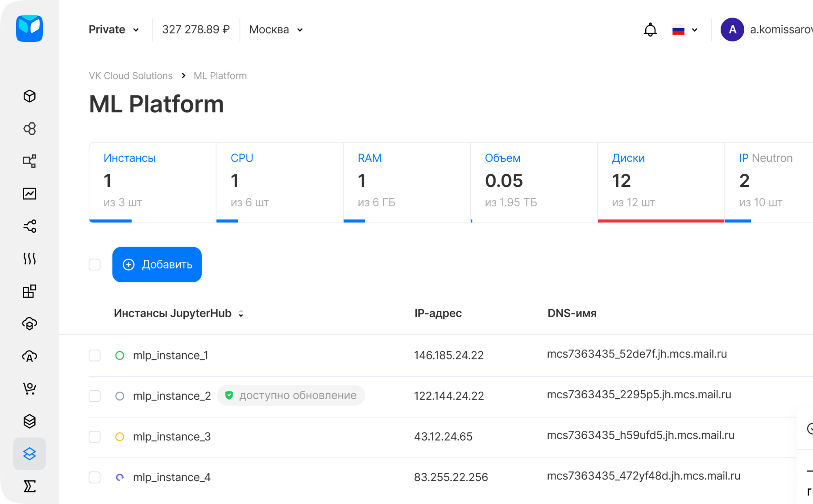813x504 pixels.
Task: Open the cloud hexagon sidebar icon
Action: [x=29, y=324]
